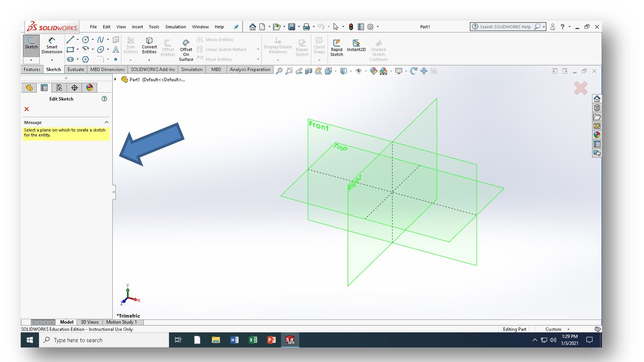Open the Tools menu
Image resolution: width=644 pixels, height=362 pixels.
(154, 27)
